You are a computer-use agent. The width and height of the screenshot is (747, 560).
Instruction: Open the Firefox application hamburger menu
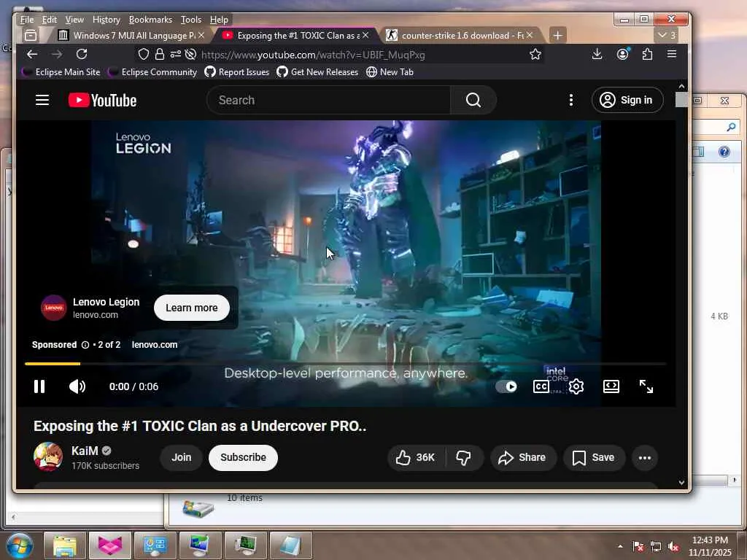click(x=672, y=54)
